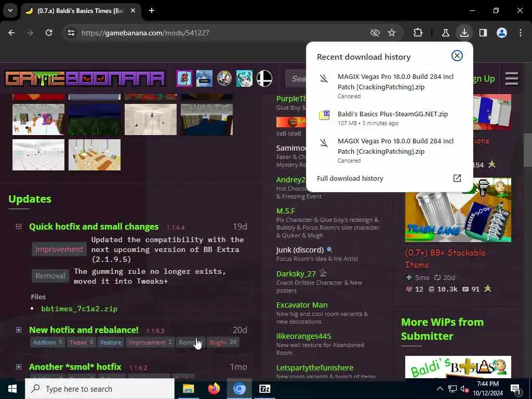Collapse Quick hotfix and small changes update
The height and width of the screenshot is (399, 532).
pos(19,227)
